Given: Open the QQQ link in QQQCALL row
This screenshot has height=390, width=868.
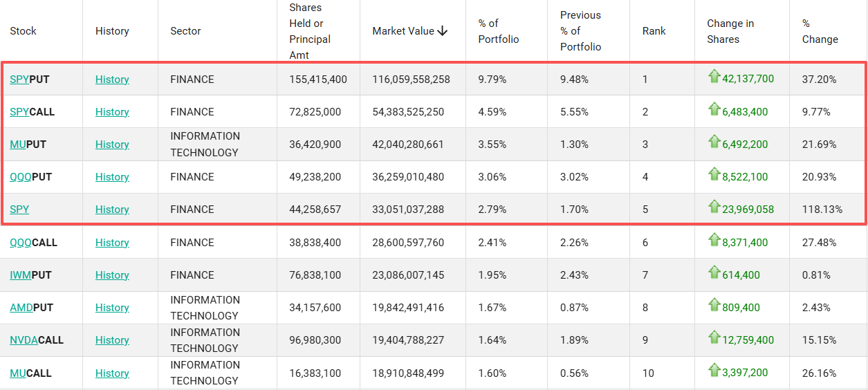Looking at the screenshot, I should click(21, 243).
